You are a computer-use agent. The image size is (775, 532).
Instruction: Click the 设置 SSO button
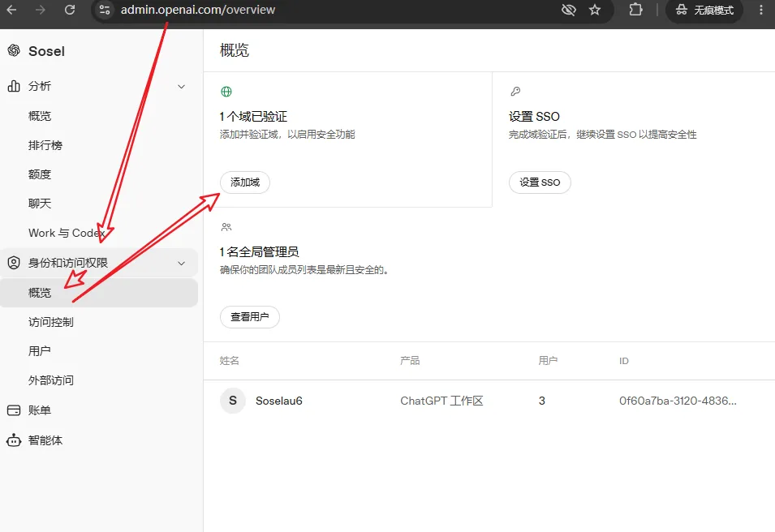click(540, 182)
